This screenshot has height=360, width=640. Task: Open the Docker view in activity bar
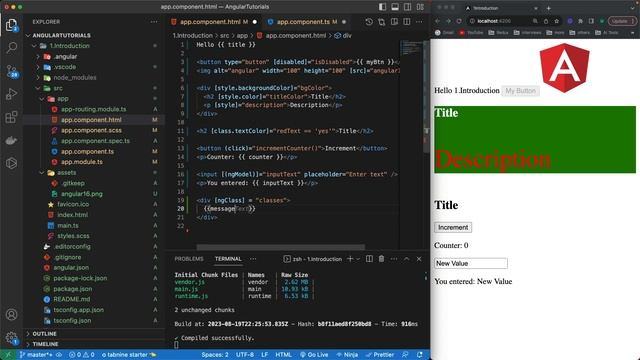click(x=11, y=140)
